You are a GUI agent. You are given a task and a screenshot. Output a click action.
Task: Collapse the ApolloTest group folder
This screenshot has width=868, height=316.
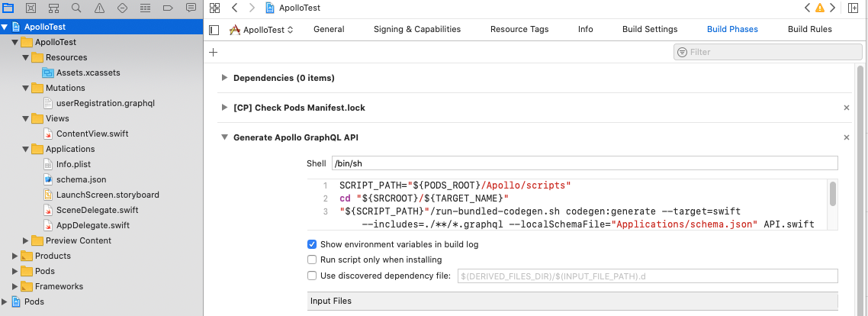click(15, 42)
